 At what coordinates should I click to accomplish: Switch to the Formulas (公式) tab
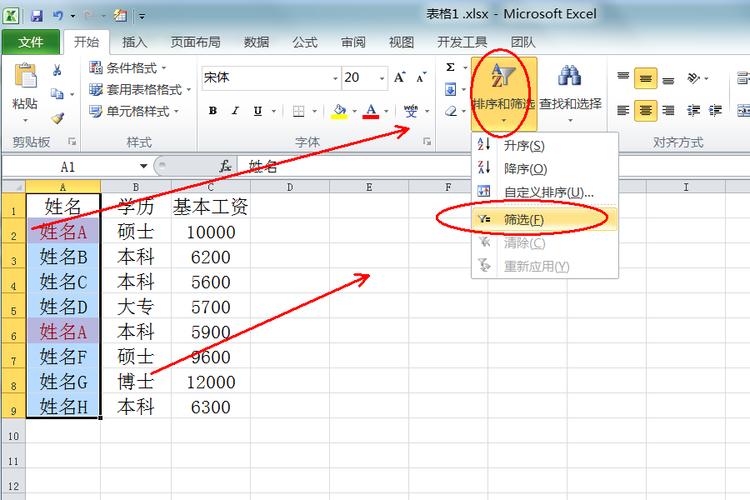[x=305, y=42]
